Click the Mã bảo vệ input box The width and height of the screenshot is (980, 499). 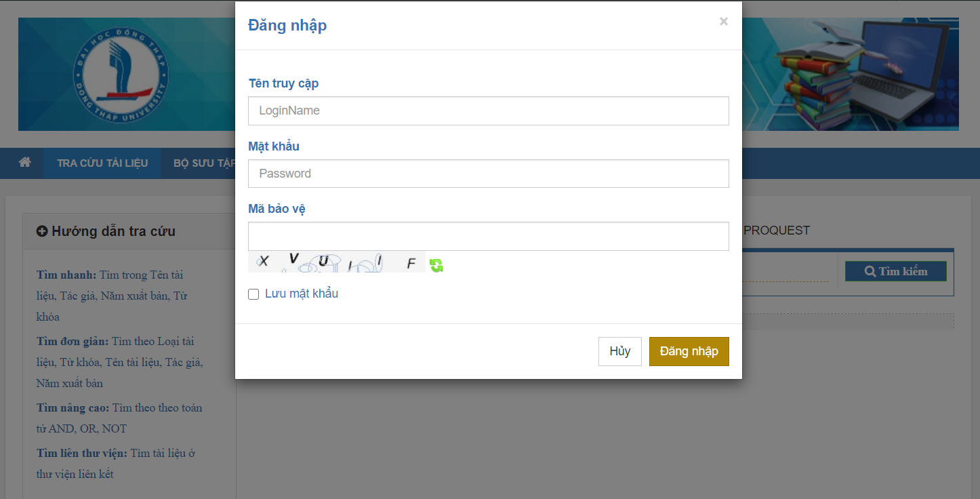pyautogui.click(x=488, y=236)
